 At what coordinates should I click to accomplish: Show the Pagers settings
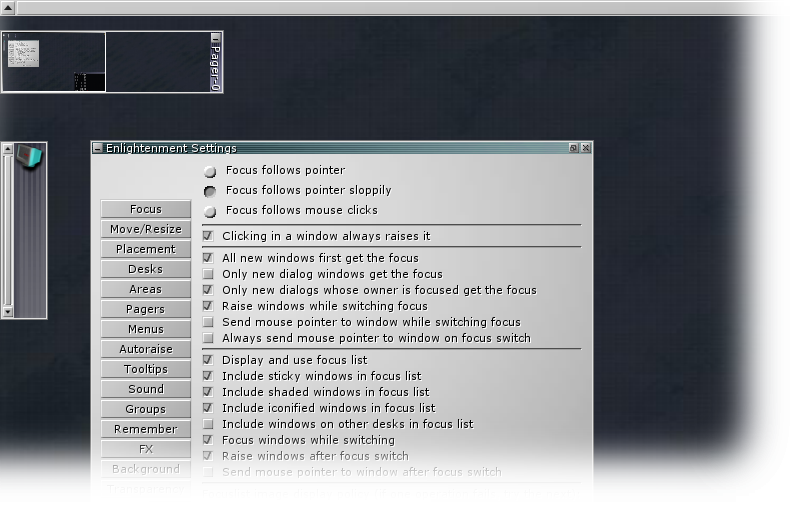click(x=146, y=309)
